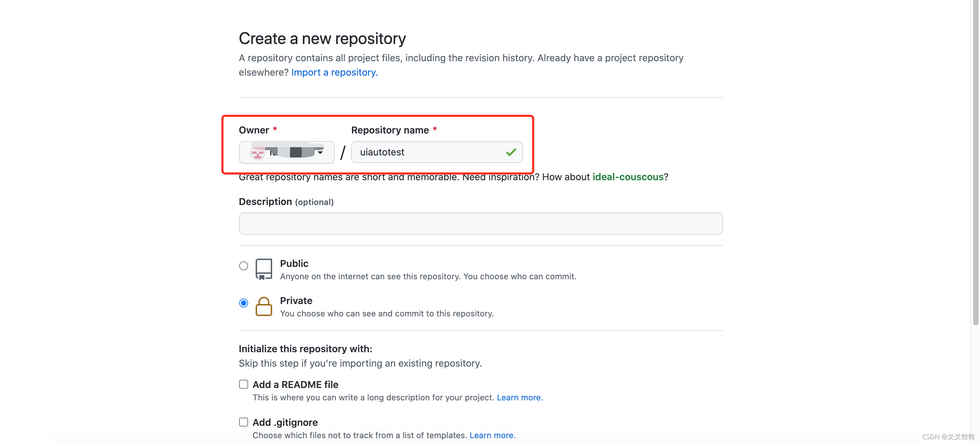Click the Description (optional) label
The height and width of the screenshot is (443, 980).
(286, 202)
